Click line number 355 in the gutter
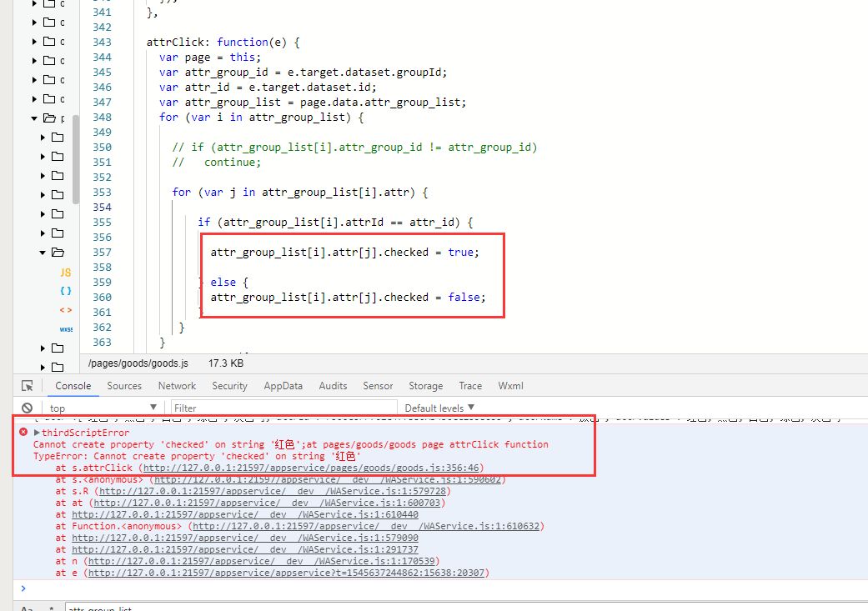Image resolution: width=868 pixels, height=611 pixels. (x=102, y=222)
